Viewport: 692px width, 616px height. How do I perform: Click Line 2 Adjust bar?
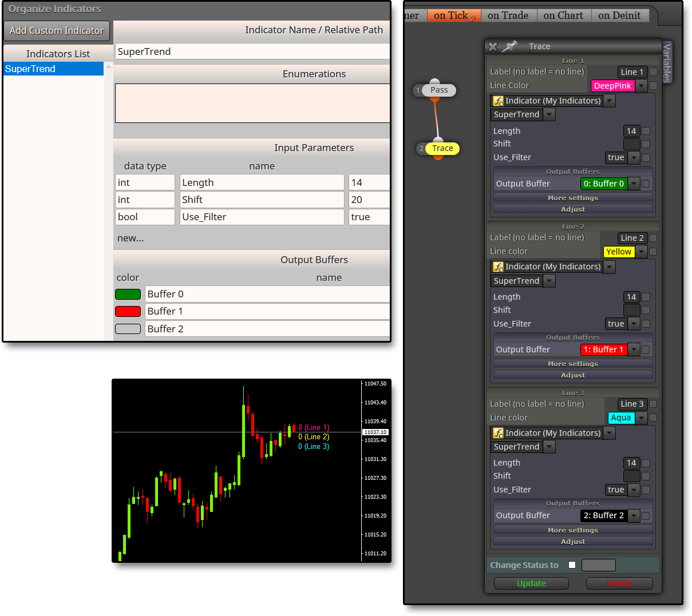[573, 375]
